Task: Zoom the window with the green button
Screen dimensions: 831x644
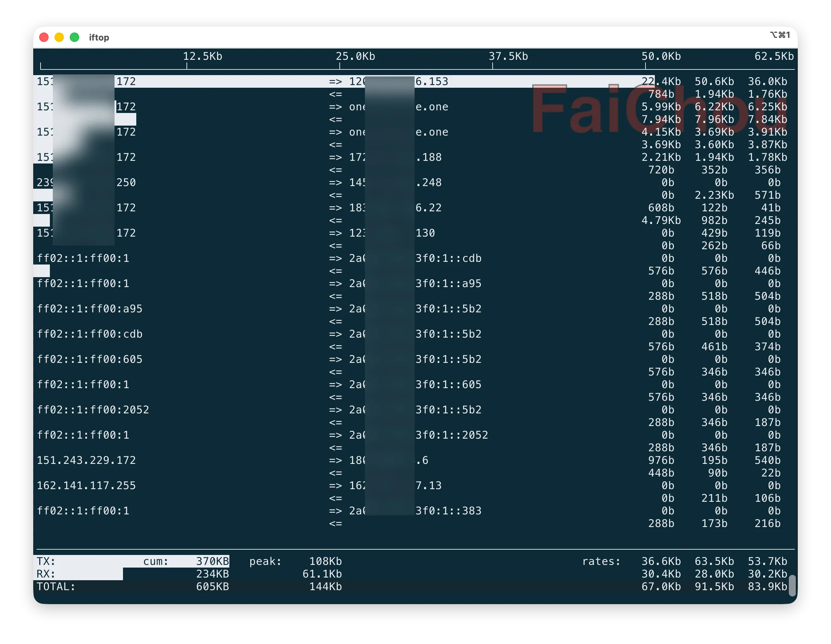Action: (x=75, y=37)
